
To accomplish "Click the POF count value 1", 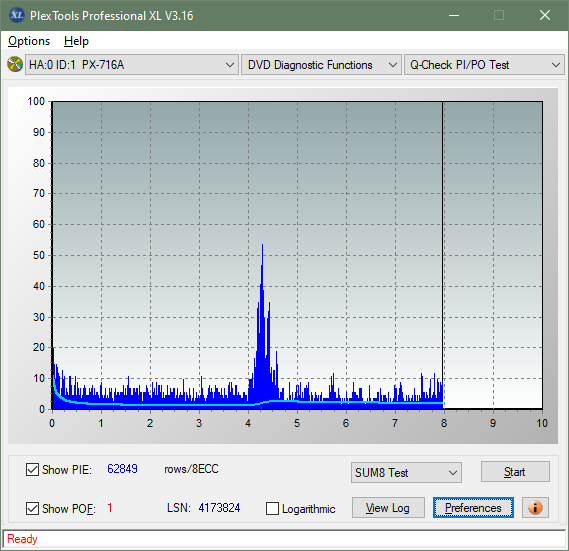I will coord(110,507).
